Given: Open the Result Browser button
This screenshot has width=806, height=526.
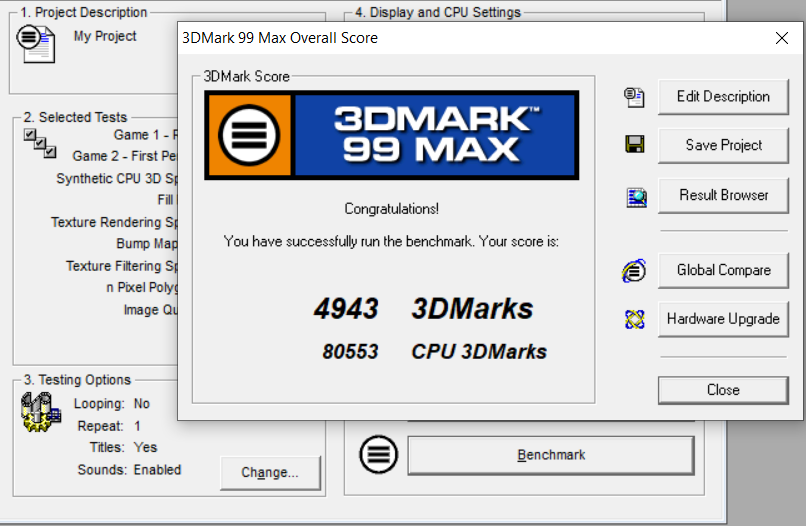Looking at the screenshot, I should 723,195.
